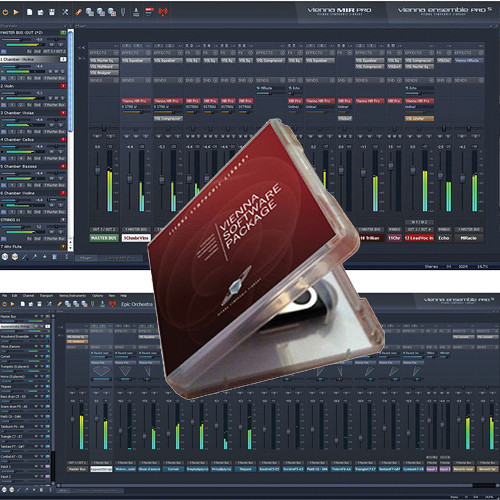The height and width of the screenshot is (500, 500).
Task: Open Options menu in Epic Orchestra window
Action: (x=97, y=296)
